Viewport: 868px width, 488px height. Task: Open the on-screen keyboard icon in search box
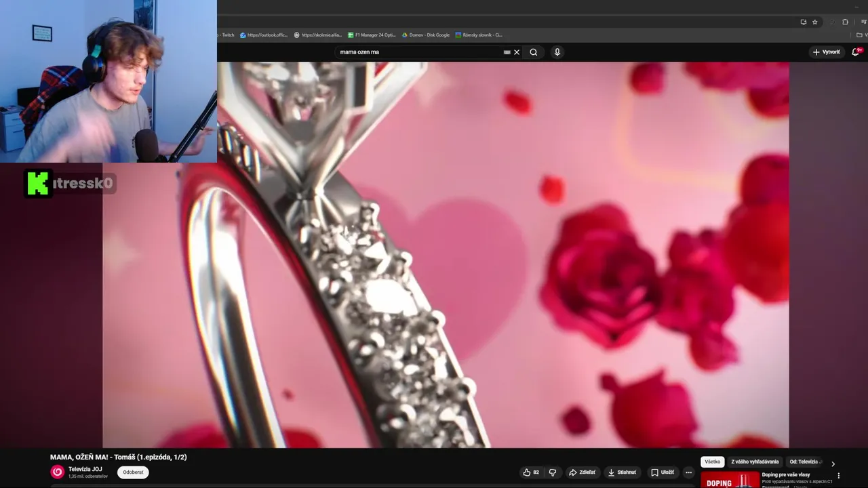[507, 52]
